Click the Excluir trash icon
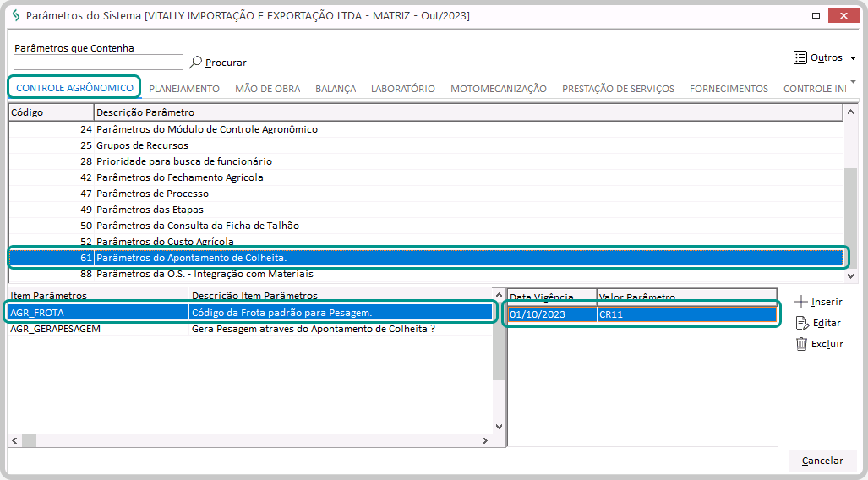The width and height of the screenshot is (868, 480). click(x=801, y=344)
